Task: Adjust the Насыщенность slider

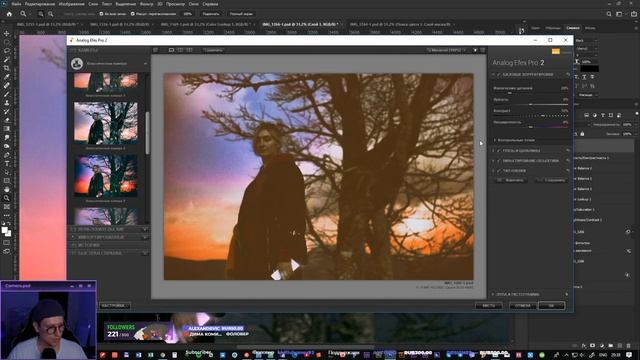Action: [x=531, y=127]
